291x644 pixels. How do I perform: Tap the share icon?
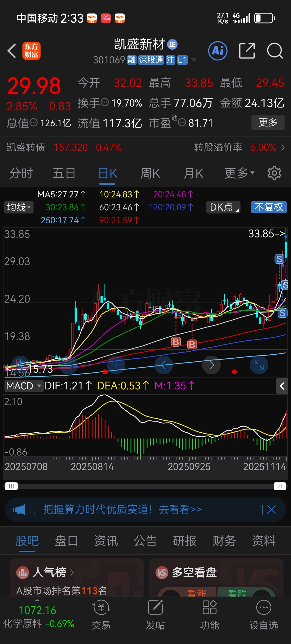tap(247, 51)
